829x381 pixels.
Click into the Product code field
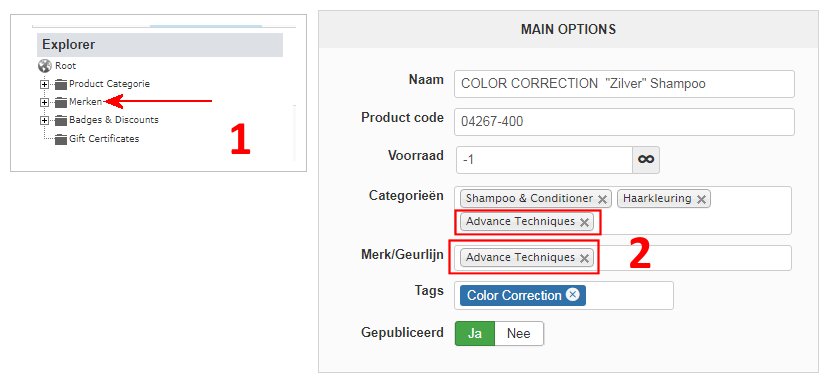624,122
